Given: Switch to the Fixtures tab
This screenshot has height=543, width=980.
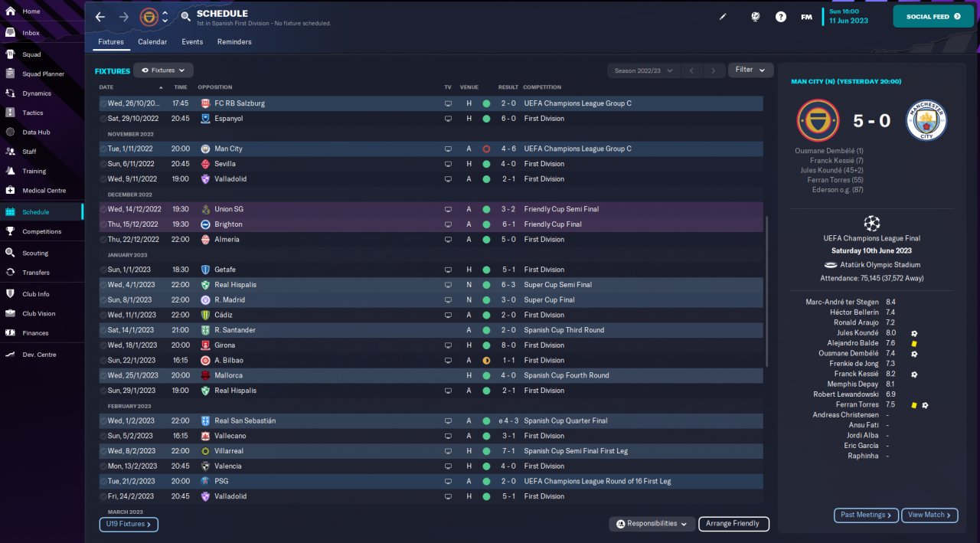Looking at the screenshot, I should (x=111, y=42).
